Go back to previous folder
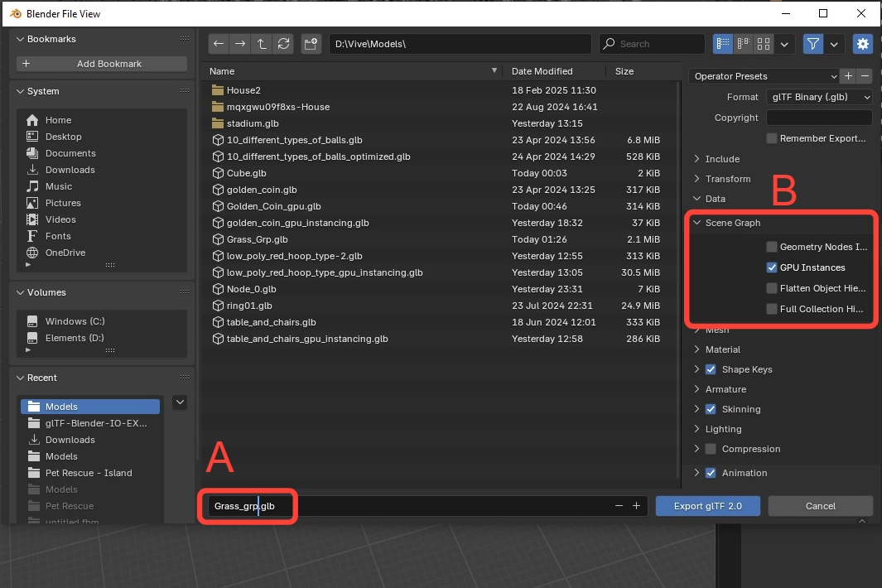Viewport: 882px width, 588px height. (218, 44)
